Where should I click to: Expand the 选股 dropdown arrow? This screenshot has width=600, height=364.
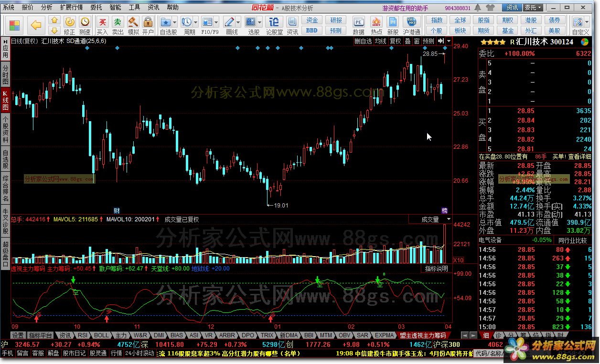(x=260, y=22)
